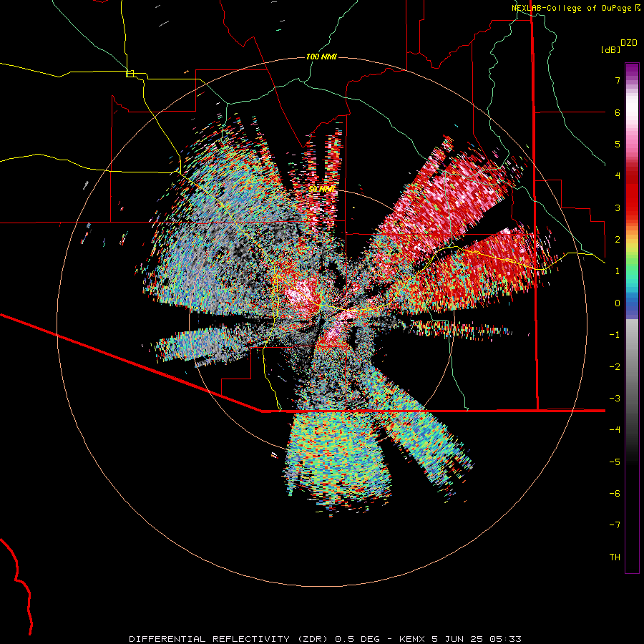Click the positive 6 scale value
644x644 pixels.
click(x=618, y=112)
